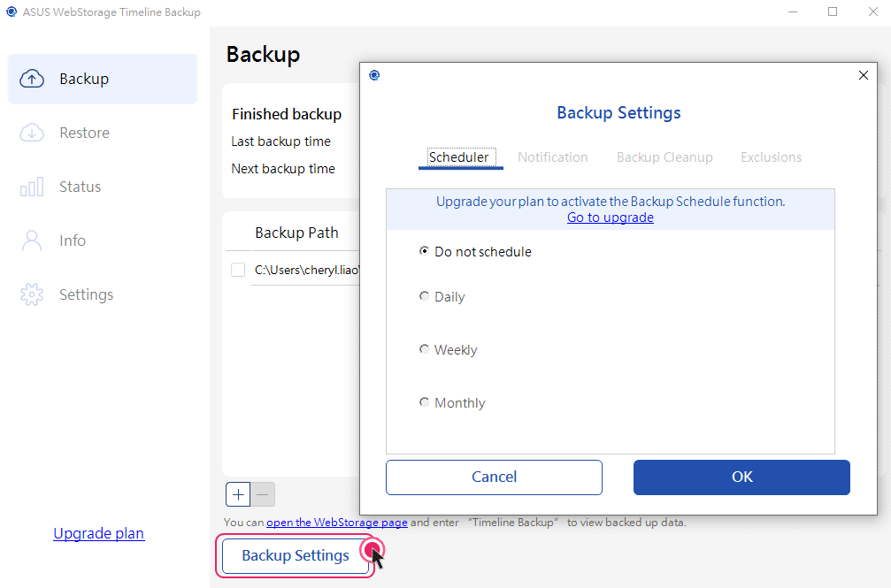
Task: Click the ASUS WebStorage title bar logo
Action: pos(11,11)
